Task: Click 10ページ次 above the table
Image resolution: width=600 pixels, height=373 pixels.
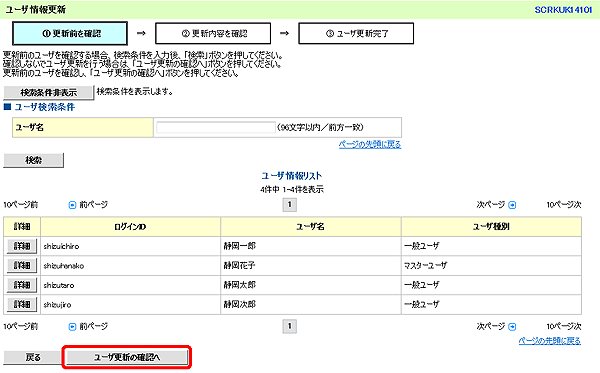Action: [x=564, y=205]
